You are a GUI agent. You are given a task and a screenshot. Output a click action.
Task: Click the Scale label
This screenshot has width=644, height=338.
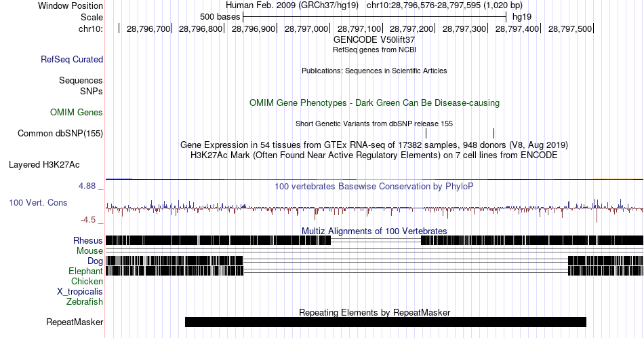(92, 17)
